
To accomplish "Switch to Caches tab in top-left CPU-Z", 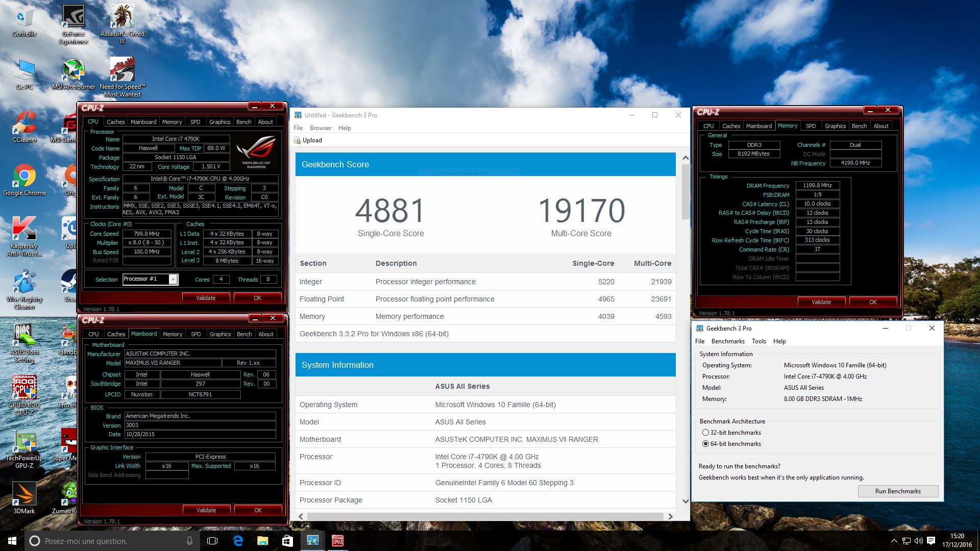I will point(115,122).
